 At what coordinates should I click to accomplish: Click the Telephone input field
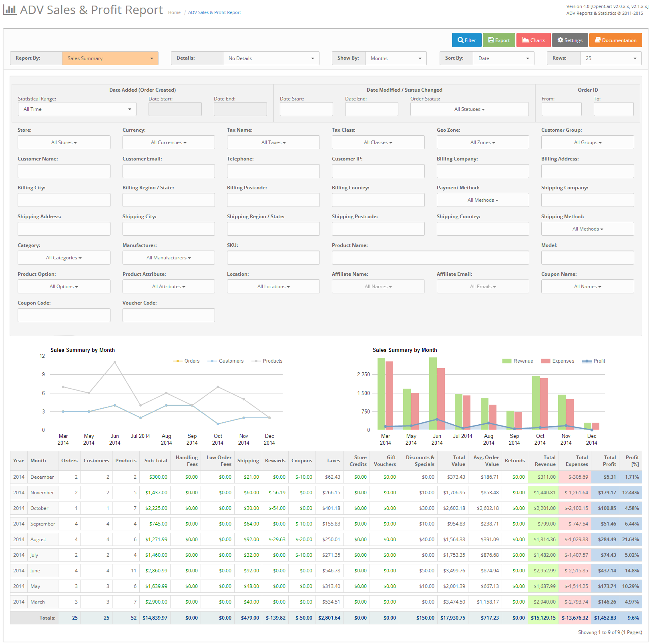(x=273, y=171)
